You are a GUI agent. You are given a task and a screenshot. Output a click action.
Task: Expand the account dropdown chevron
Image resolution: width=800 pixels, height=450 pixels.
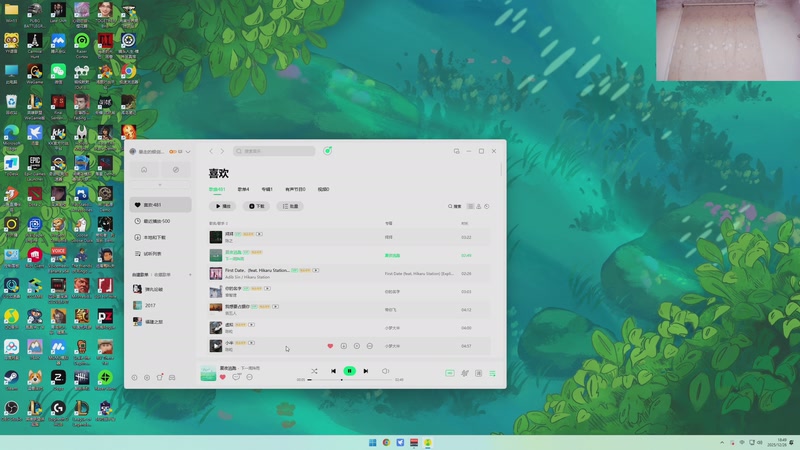(188, 152)
